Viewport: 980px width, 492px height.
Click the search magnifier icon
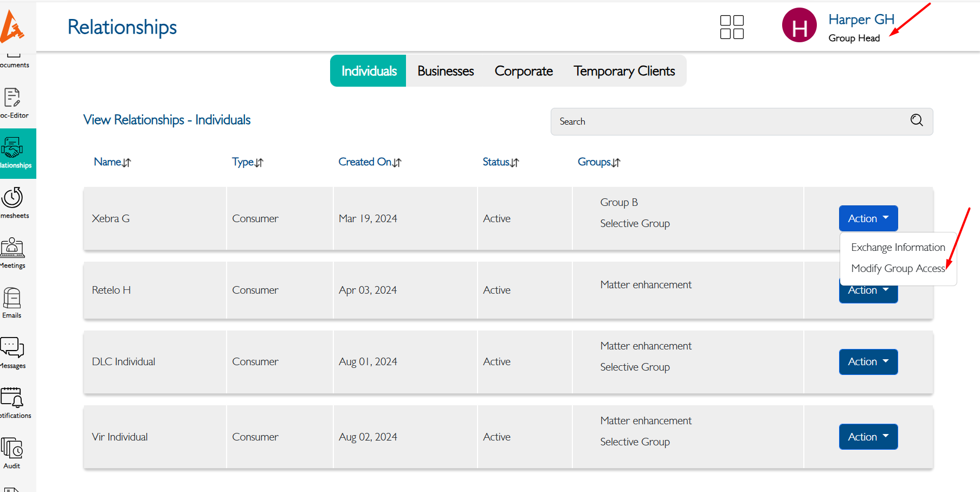[x=916, y=121]
